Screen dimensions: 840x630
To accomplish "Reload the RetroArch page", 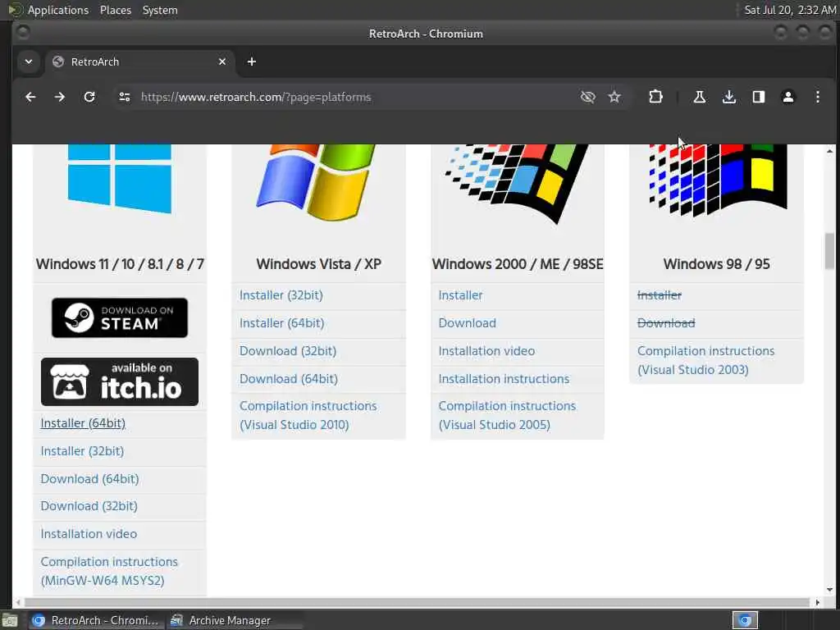I will pyautogui.click(x=89, y=97).
